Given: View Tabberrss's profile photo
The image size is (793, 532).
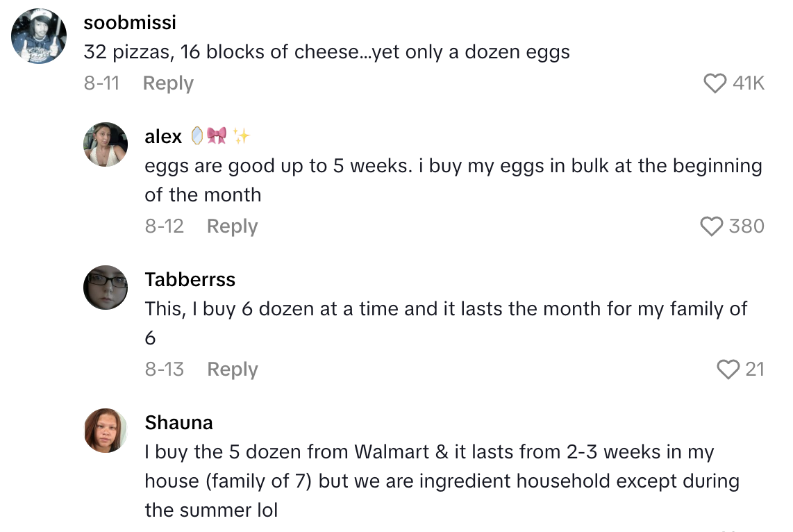Looking at the screenshot, I should coord(106,287).
